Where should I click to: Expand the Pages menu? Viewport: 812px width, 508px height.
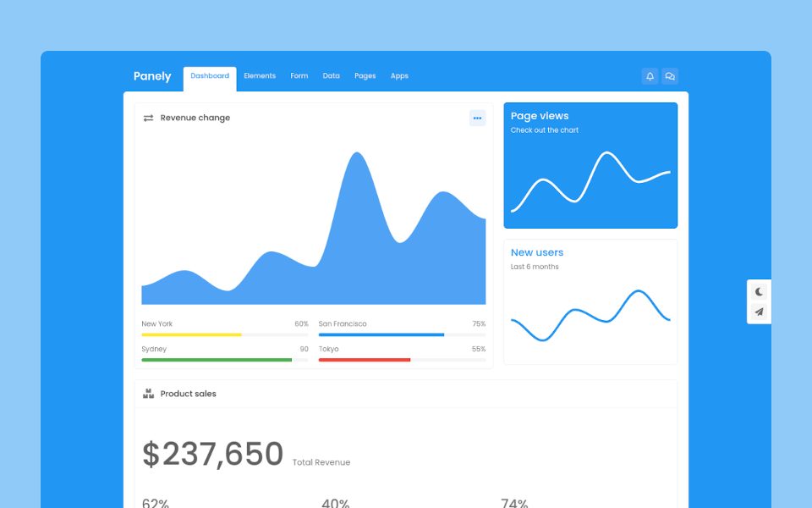point(365,76)
